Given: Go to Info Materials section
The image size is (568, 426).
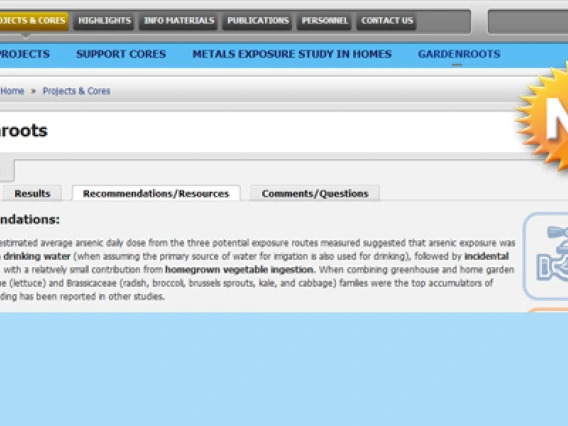Looking at the screenshot, I should (179, 21).
